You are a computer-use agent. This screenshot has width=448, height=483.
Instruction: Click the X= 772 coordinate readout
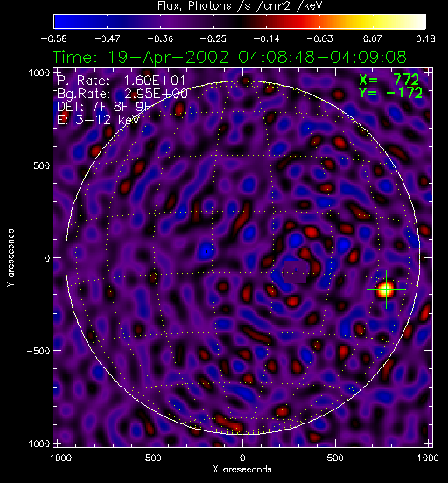pyautogui.click(x=389, y=80)
